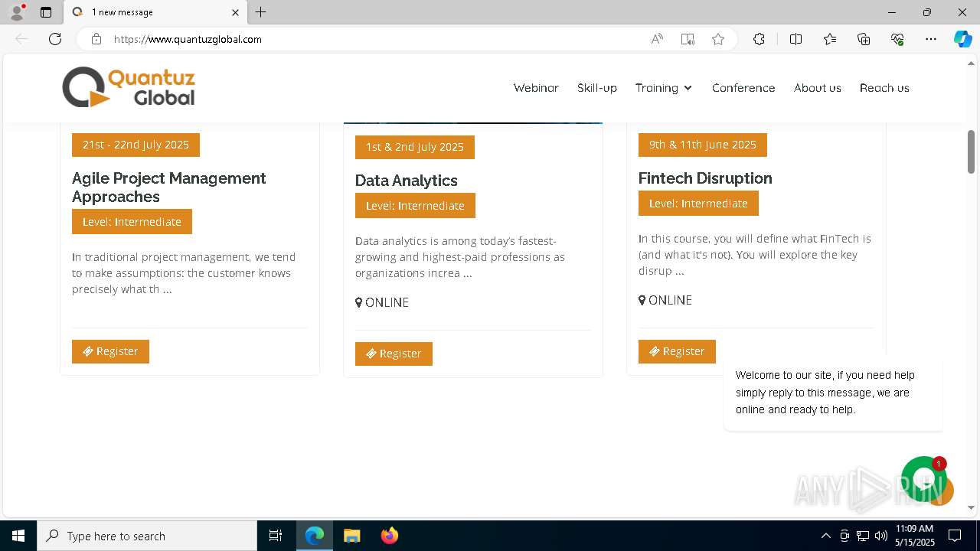Open the notification center

coord(955,536)
